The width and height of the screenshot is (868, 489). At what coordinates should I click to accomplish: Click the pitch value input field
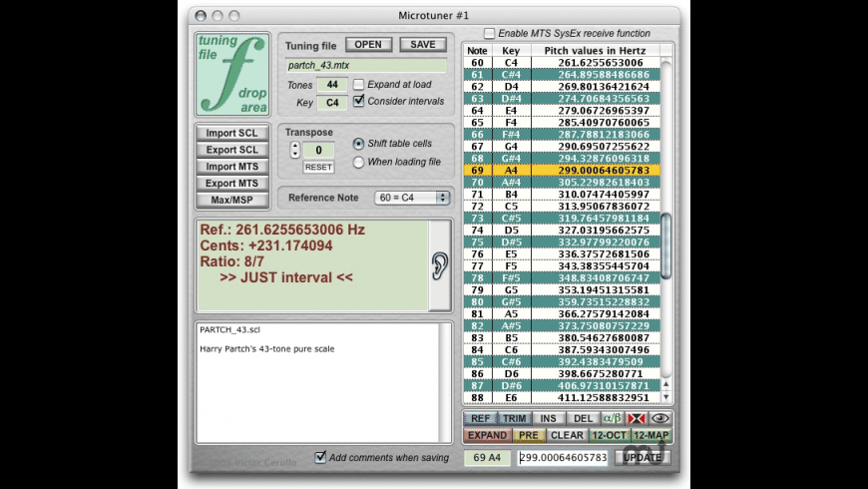(563, 457)
